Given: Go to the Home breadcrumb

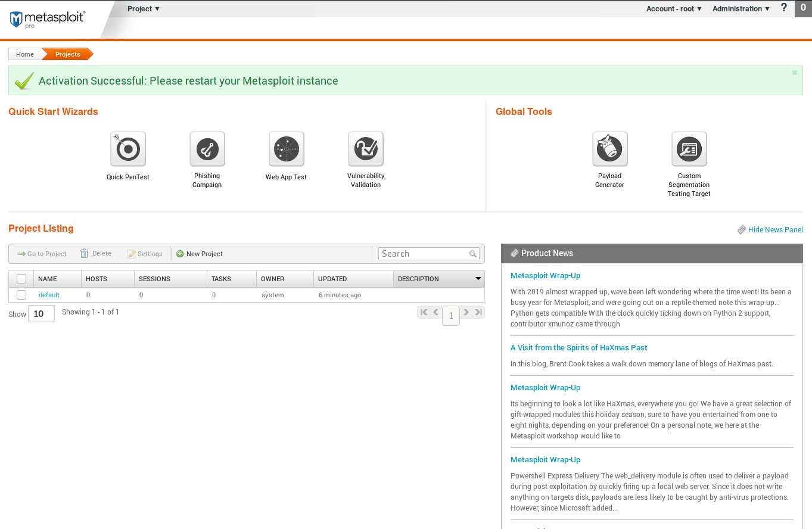Looking at the screenshot, I should click(25, 54).
